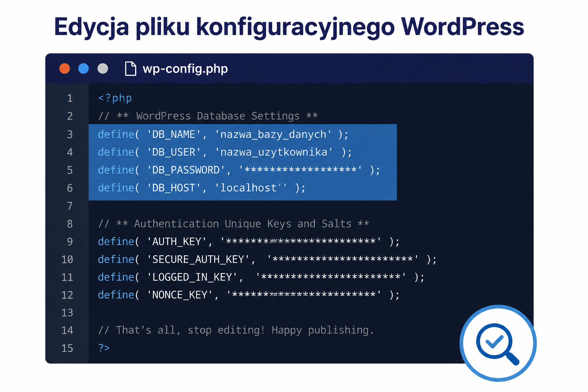Click line number 5 in the gutter
Image resolution: width=588 pixels, height=392 pixels.
[70, 170]
